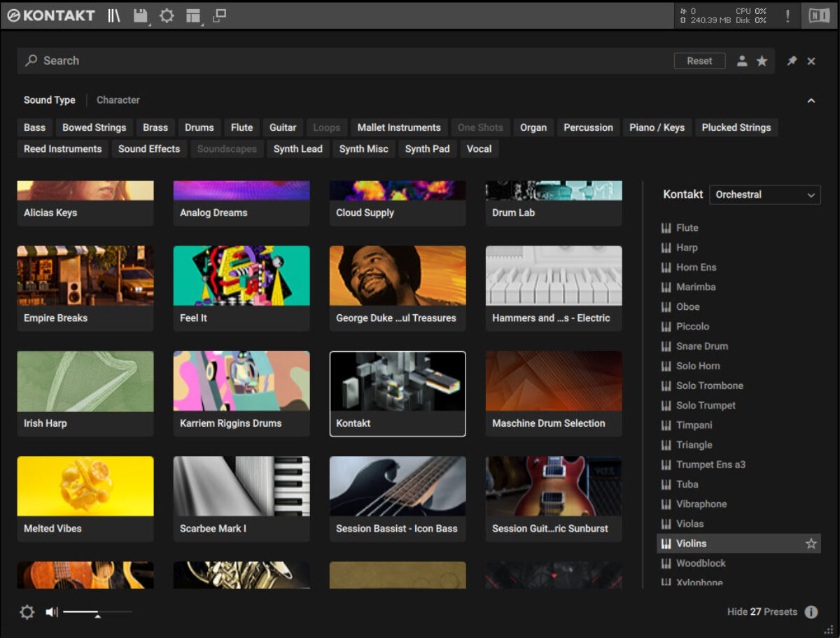Open the workspace layout icon
This screenshot has height=638, width=840.
(x=193, y=15)
